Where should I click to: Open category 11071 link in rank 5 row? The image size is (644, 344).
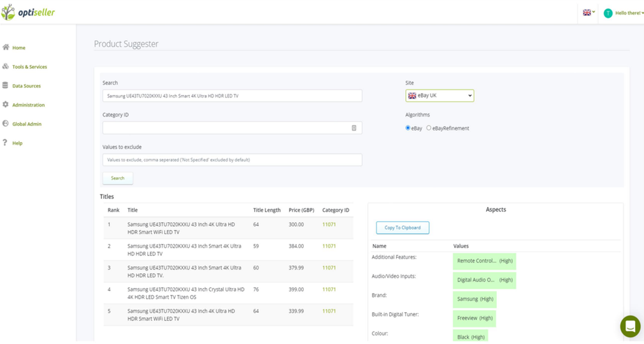pyautogui.click(x=329, y=311)
